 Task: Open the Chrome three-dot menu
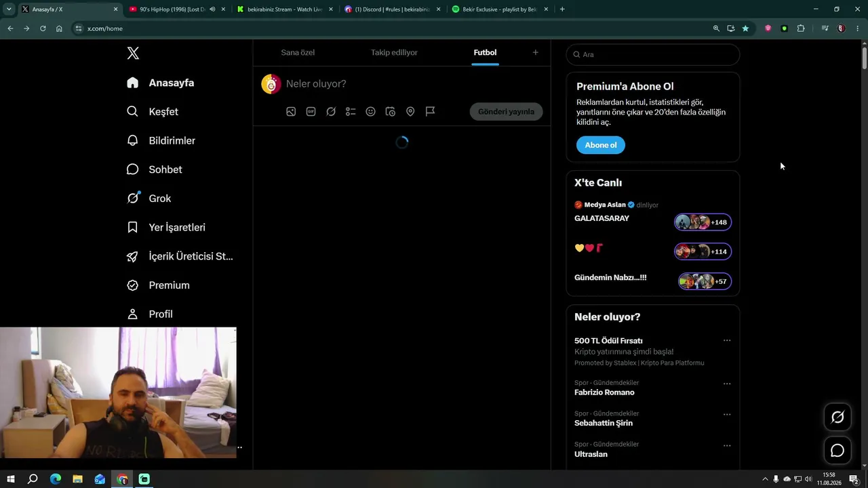tap(858, 28)
